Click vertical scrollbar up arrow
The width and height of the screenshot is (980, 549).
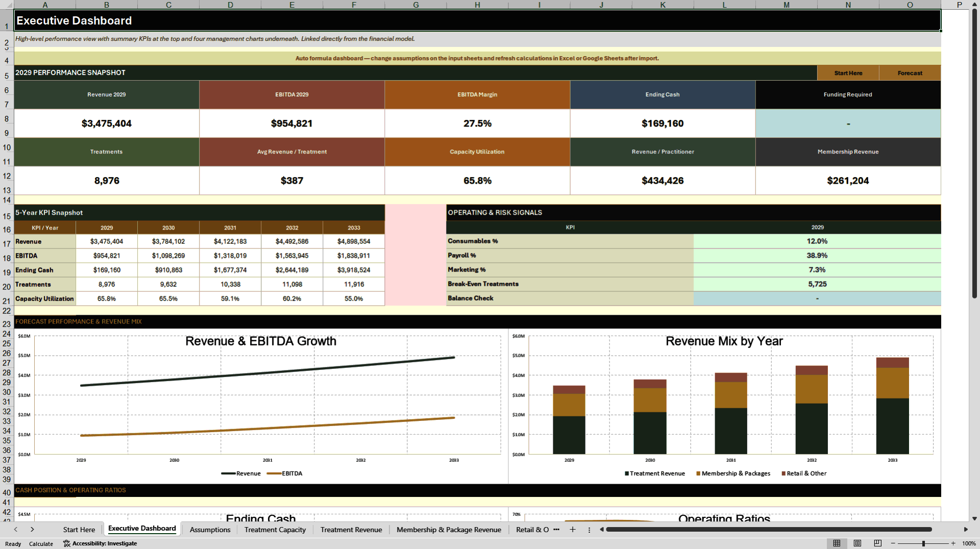(974, 4)
